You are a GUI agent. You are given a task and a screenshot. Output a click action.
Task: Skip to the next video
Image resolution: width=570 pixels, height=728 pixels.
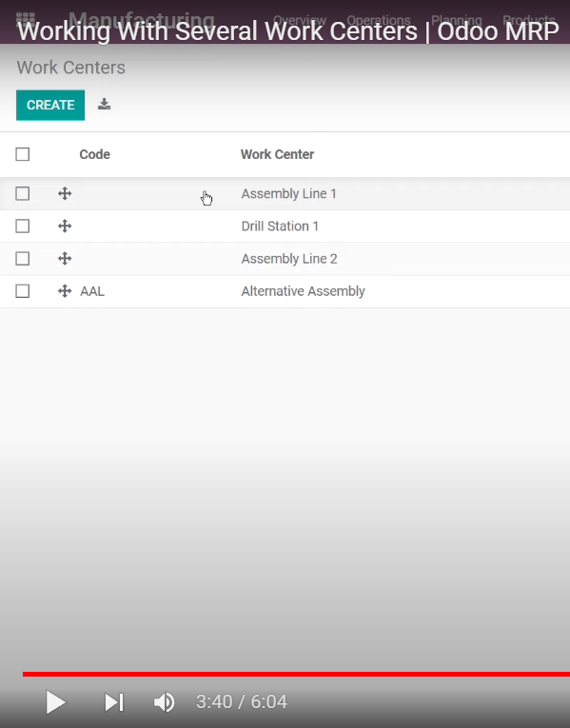[x=114, y=702]
